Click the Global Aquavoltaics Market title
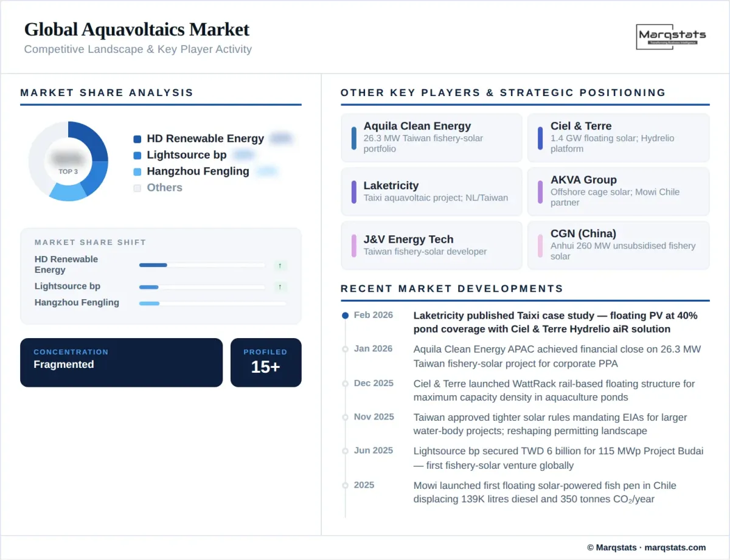Image resolution: width=730 pixels, height=560 pixels. click(137, 29)
